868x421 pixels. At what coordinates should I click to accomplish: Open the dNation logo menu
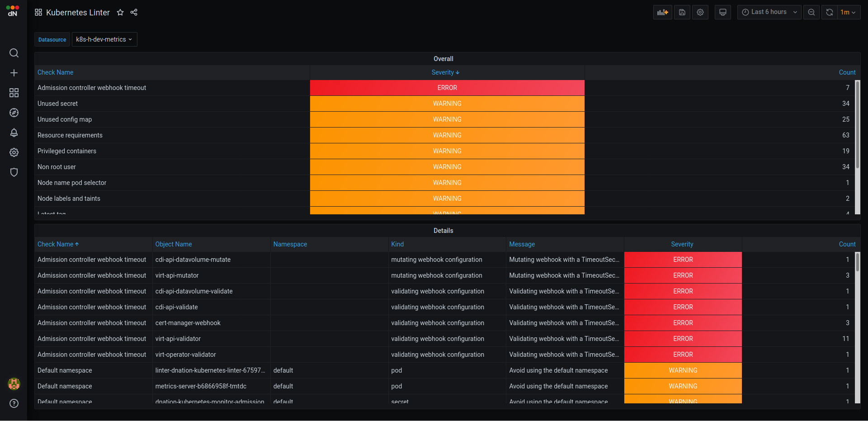pos(12,11)
